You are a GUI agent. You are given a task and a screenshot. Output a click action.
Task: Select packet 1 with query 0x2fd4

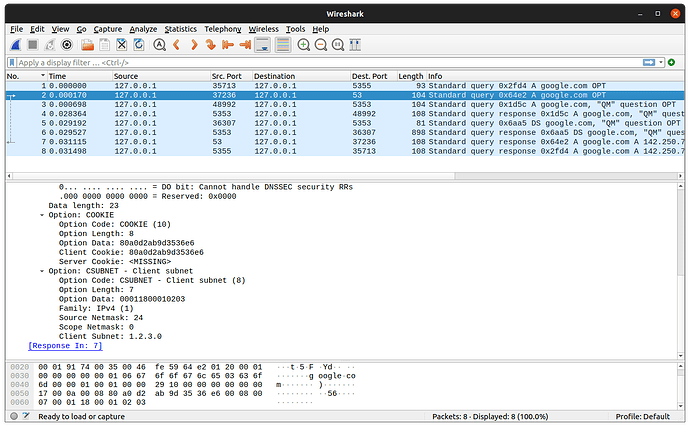click(x=345, y=86)
